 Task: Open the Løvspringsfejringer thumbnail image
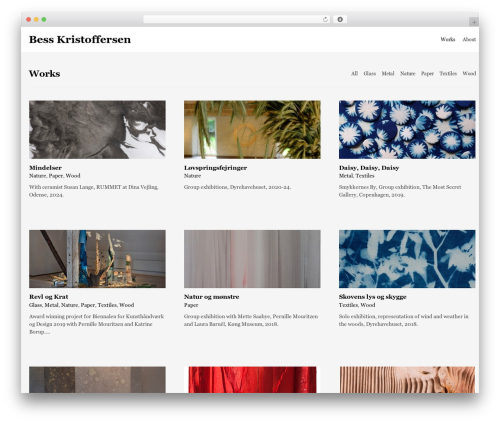[252, 129]
